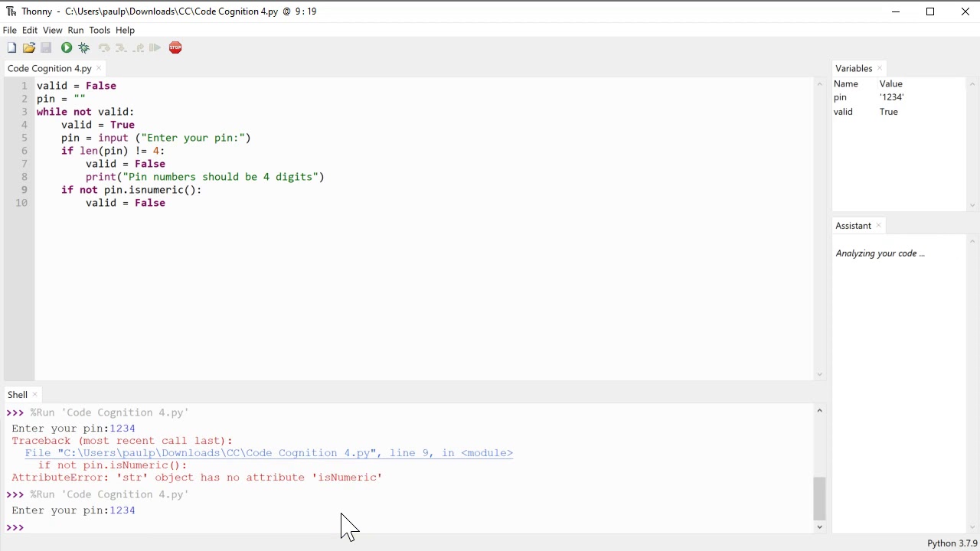The width and height of the screenshot is (980, 551).
Task: Open the Edit menu
Action: [30, 30]
